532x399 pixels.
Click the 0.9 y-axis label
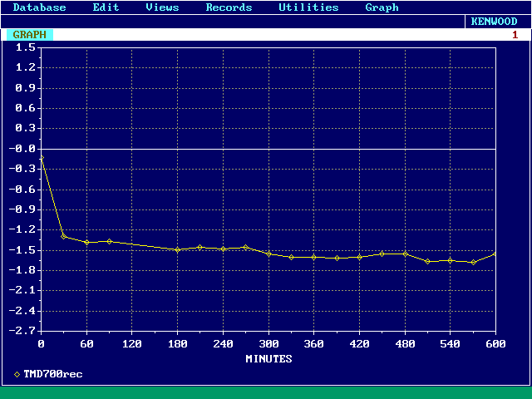[26, 88]
